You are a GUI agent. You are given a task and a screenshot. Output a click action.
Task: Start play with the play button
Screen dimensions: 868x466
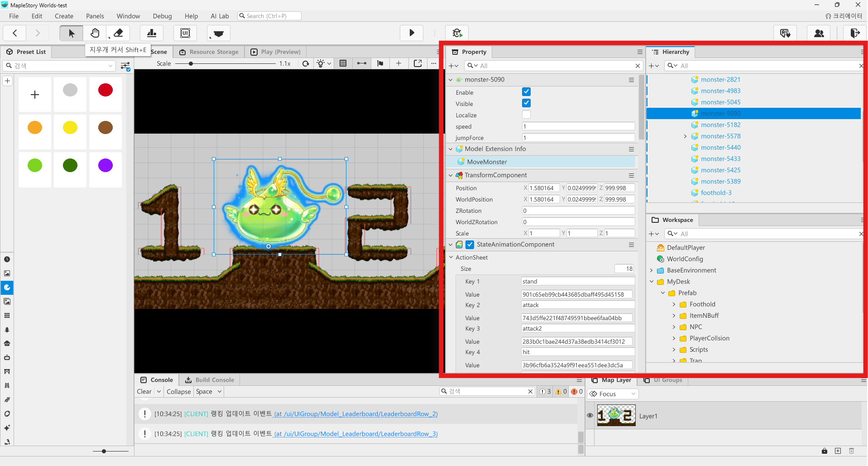pos(412,33)
